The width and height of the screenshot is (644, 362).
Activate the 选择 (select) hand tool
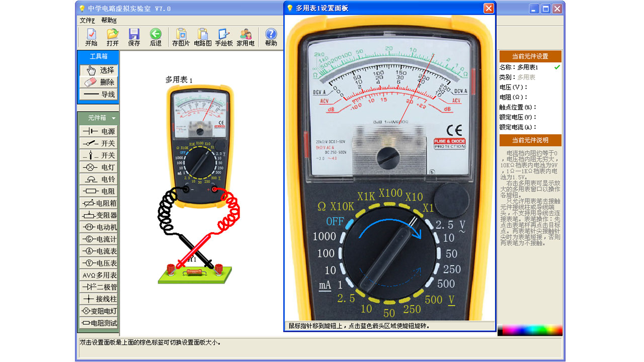click(99, 70)
